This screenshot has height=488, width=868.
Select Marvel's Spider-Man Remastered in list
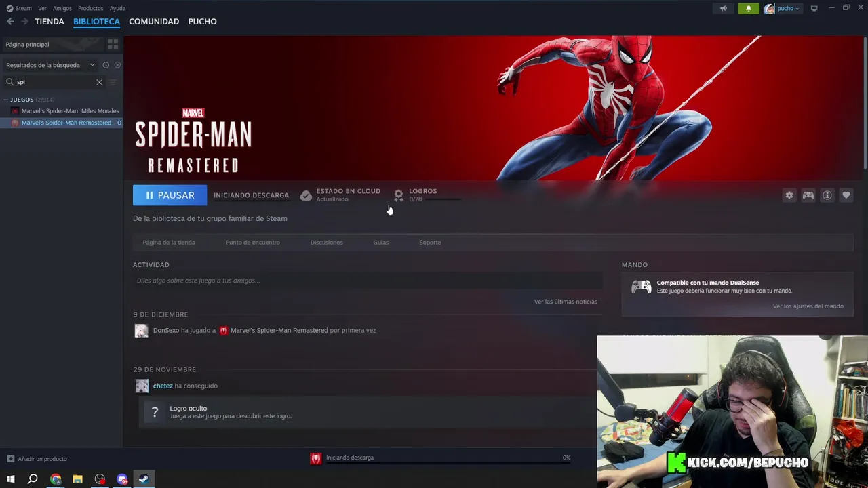click(x=65, y=123)
